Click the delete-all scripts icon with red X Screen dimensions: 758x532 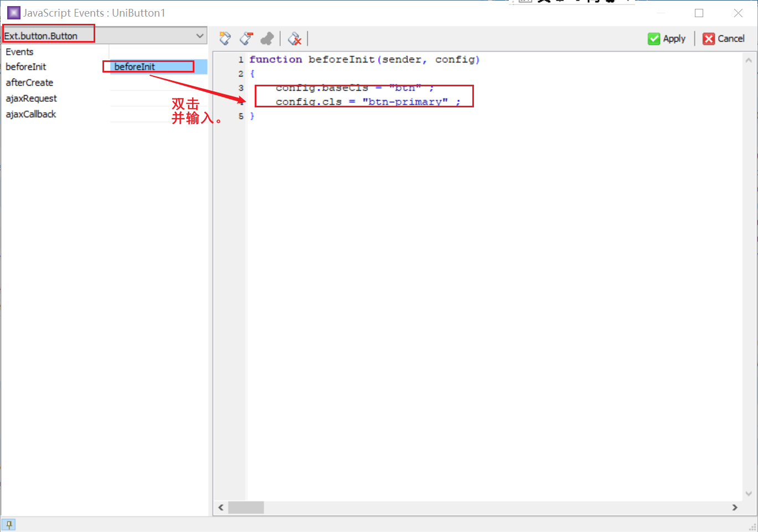pyautogui.click(x=295, y=38)
